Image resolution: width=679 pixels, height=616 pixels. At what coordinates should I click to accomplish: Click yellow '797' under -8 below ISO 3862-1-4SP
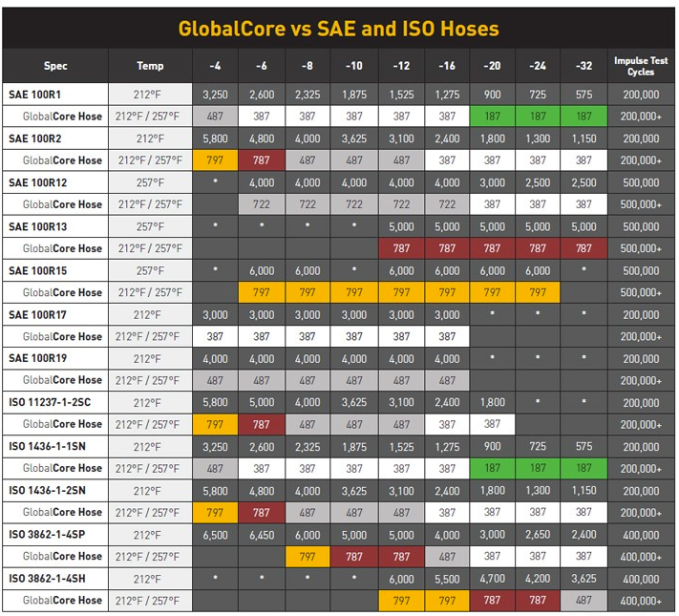(x=307, y=556)
